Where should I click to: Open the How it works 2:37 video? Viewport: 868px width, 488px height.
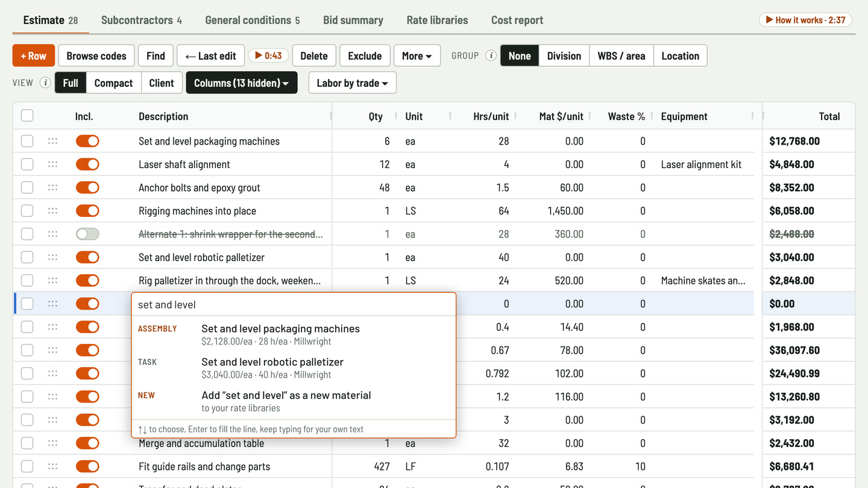(x=805, y=20)
